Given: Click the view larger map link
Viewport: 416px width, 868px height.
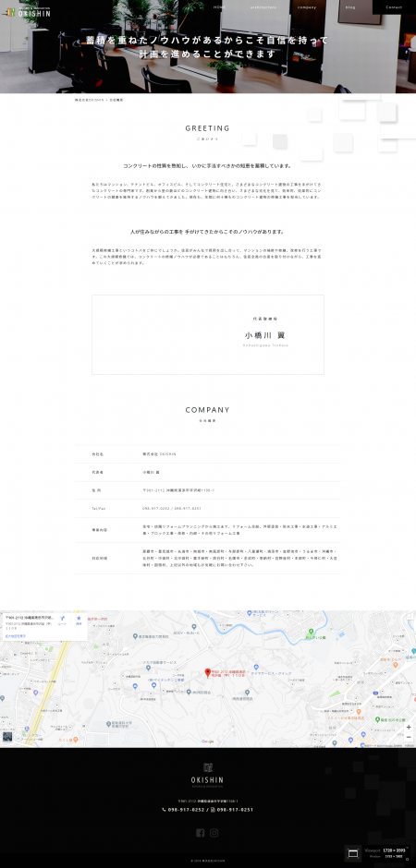Looking at the screenshot, I should click(x=16, y=636).
